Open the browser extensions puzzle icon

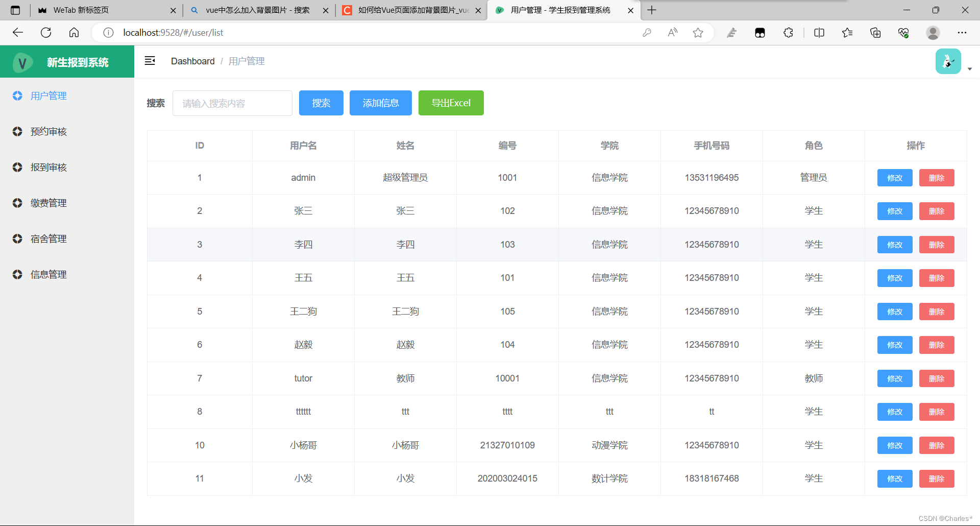point(788,33)
